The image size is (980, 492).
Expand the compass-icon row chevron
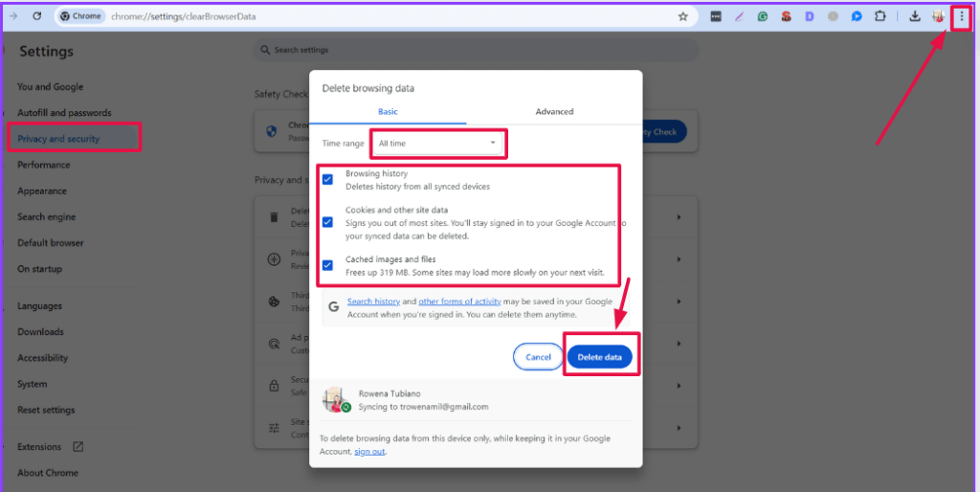click(679, 259)
